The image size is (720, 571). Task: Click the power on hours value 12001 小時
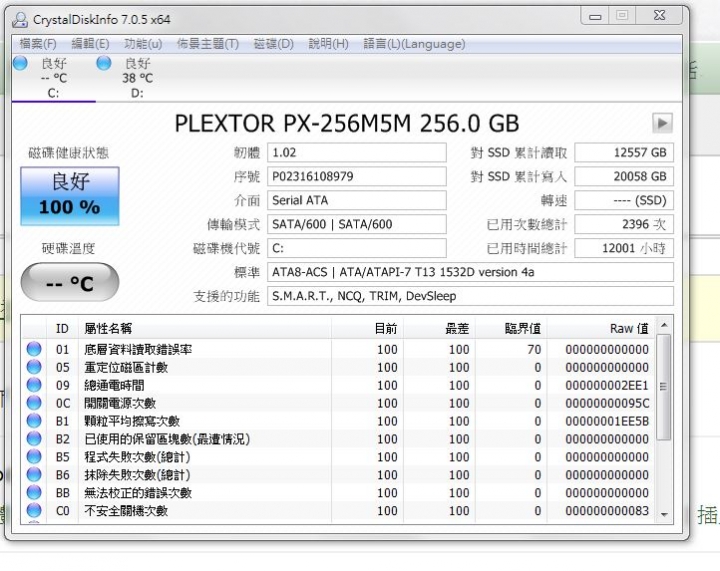click(x=624, y=248)
